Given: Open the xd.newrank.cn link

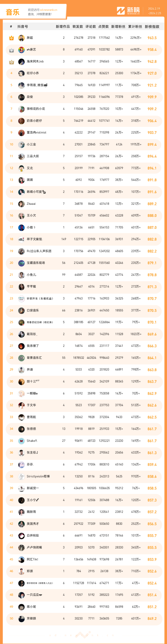Looking at the screenshot, I should point(49,10).
